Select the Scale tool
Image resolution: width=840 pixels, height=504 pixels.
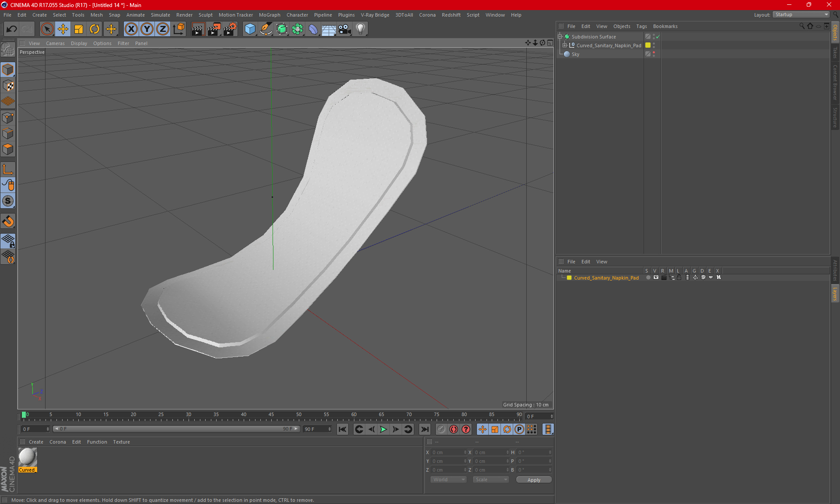click(x=79, y=29)
